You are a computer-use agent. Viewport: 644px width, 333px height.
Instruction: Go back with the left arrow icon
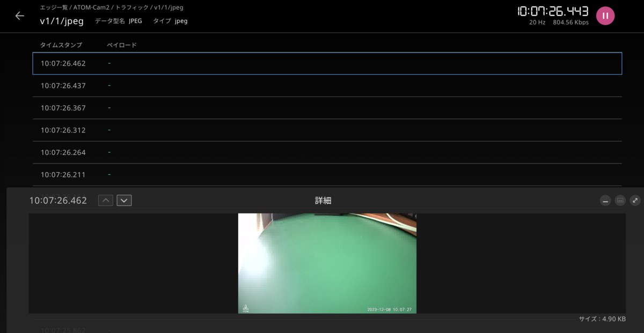[20, 16]
